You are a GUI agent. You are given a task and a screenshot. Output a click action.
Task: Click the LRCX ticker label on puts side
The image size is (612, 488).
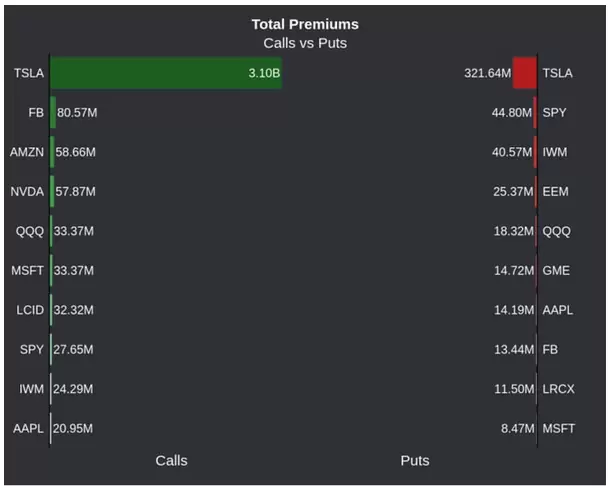[x=558, y=389]
